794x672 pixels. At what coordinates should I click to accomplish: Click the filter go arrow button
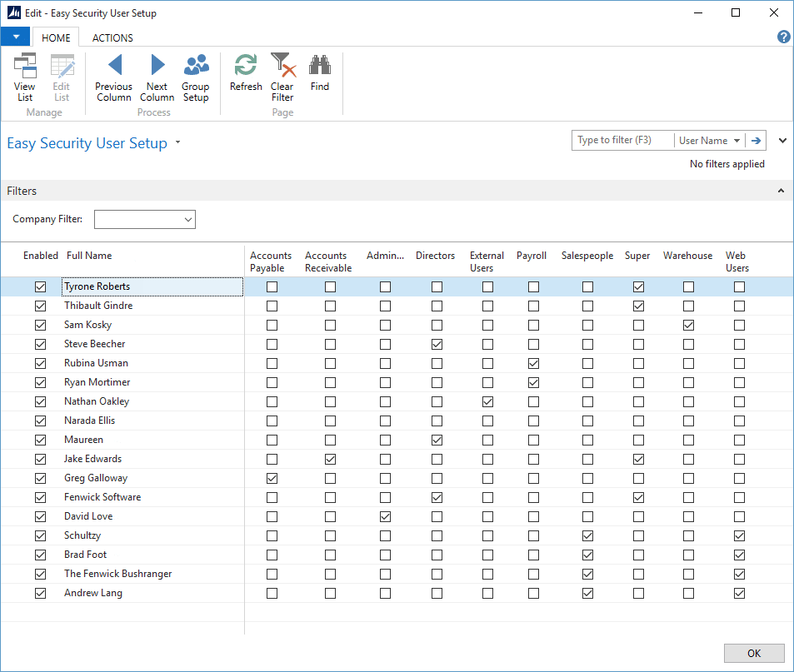(x=757, y=141)
